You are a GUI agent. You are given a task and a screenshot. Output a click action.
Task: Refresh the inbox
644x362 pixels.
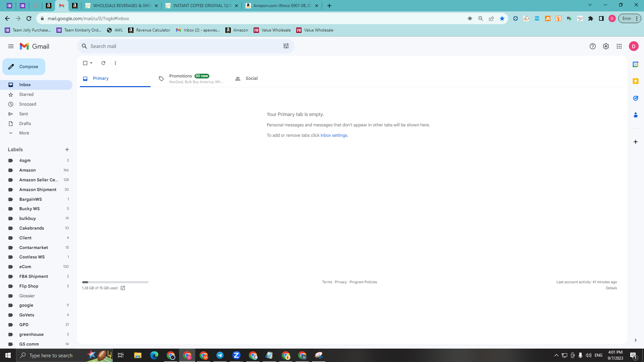[103, 63]
